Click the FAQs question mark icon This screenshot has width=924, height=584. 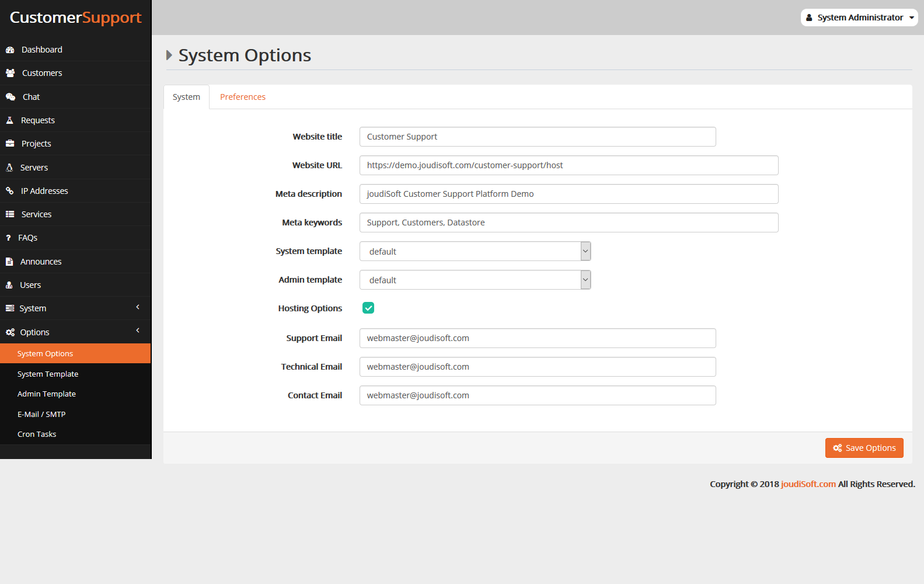[x=8, y=238]
